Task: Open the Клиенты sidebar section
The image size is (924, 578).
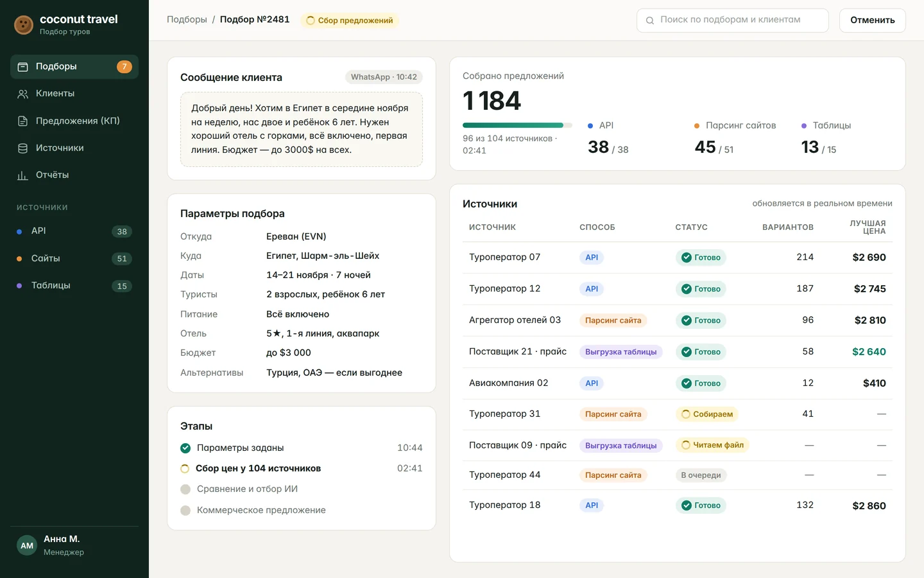Action: (x=74, y=94)
